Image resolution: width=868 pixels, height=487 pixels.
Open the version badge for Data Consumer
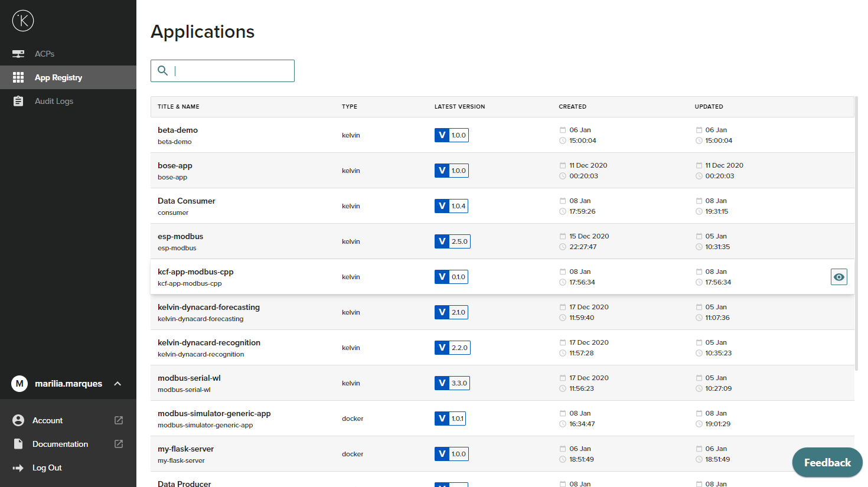click(451, 205)
